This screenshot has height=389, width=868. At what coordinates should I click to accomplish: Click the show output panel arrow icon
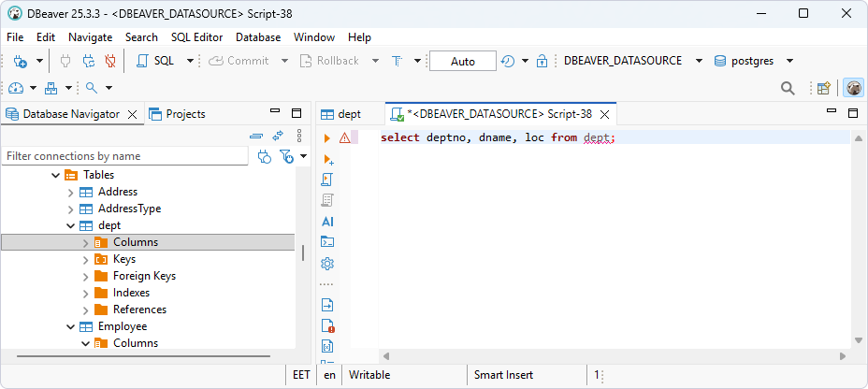pos(327,305)
